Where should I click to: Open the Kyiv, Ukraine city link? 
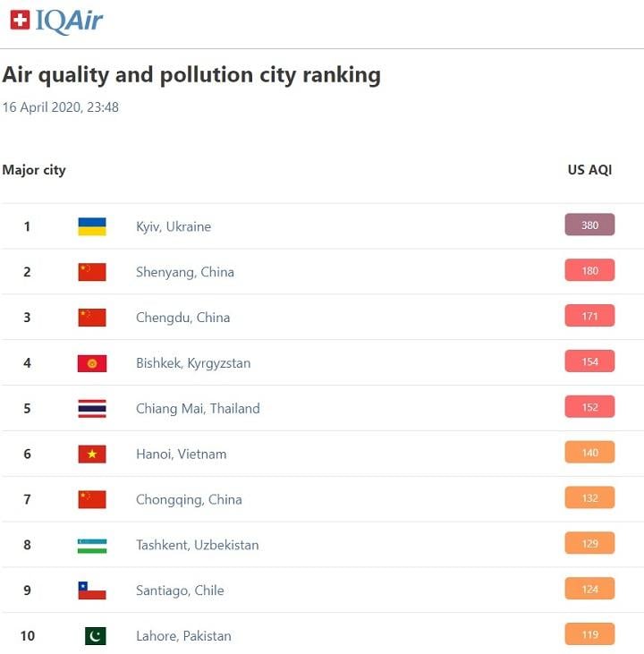[x=174, y=226]
